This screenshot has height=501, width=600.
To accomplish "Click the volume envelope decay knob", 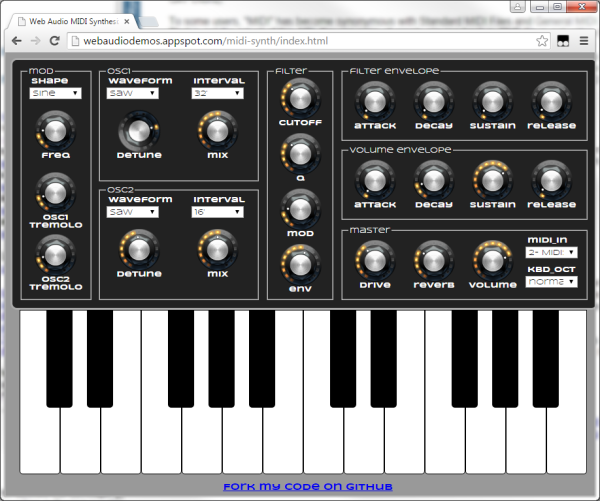I will (x=434, y=180).
